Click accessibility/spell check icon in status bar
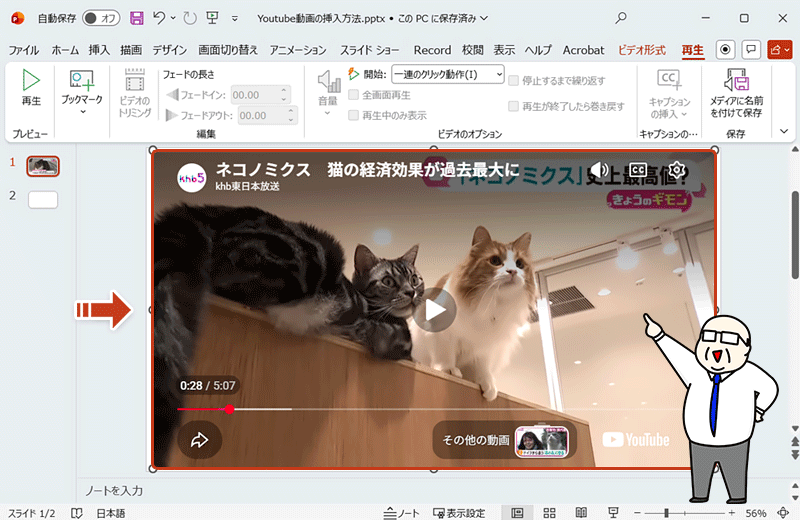 (x=77, y=513)
